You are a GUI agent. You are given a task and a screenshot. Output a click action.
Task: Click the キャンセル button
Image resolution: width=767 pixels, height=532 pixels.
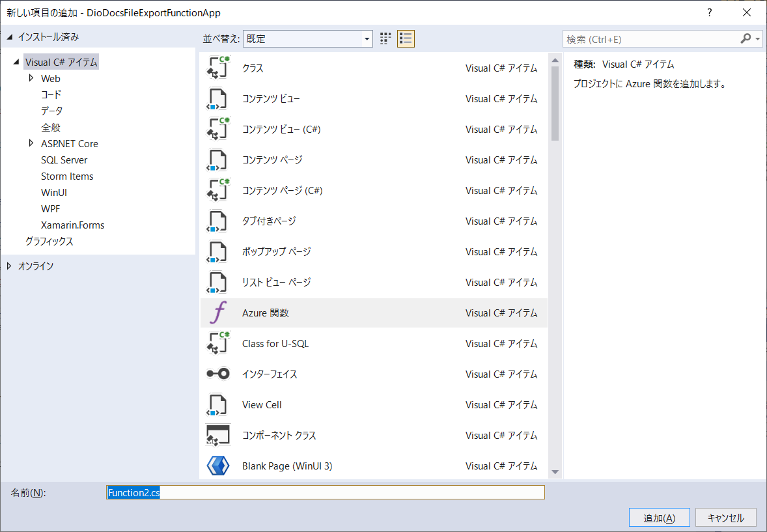pos(726,518)
